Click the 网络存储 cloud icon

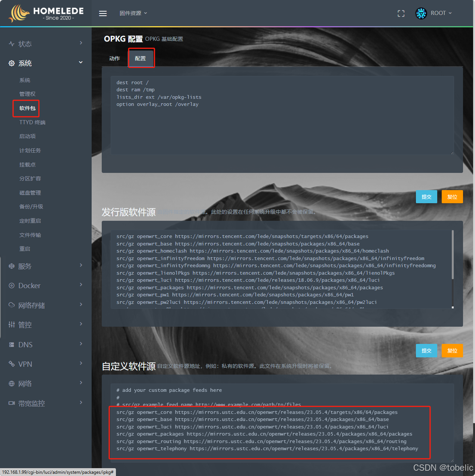tap(12, 305)
